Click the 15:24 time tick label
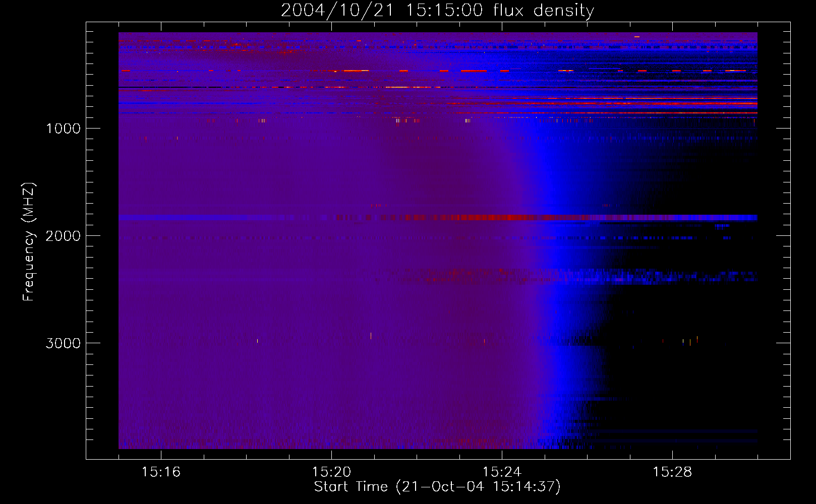 click(x=502, y=472)
